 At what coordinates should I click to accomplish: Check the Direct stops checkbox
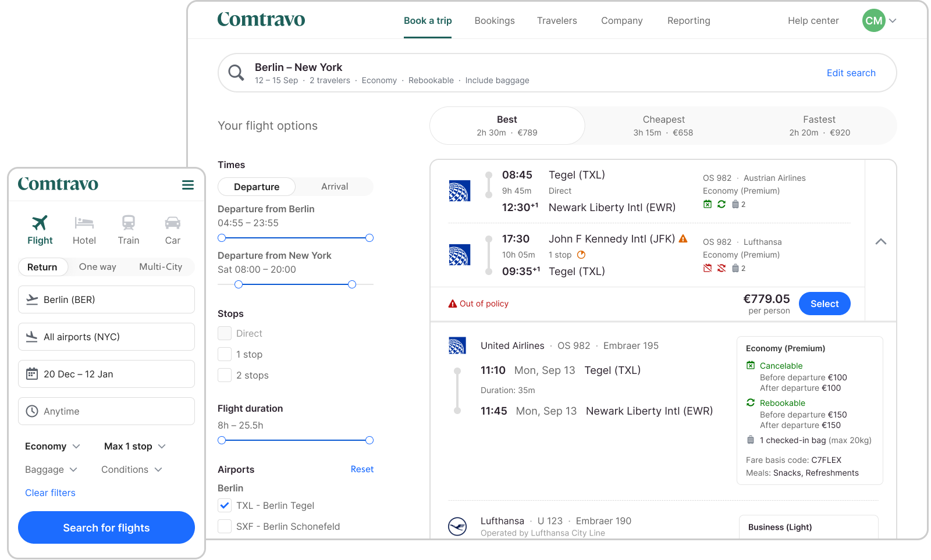(x=225, y=333)
